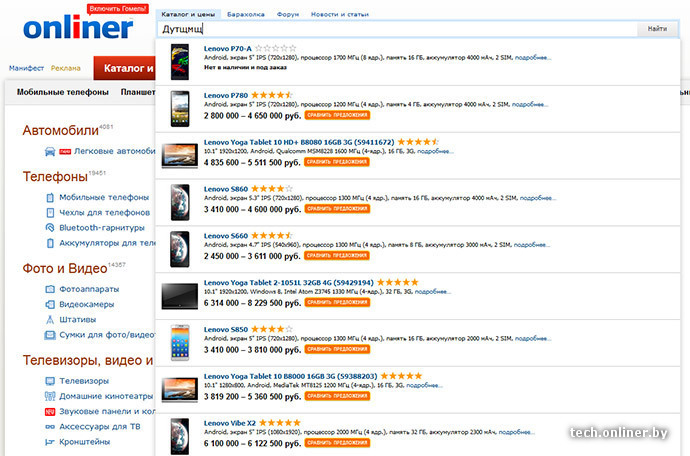Click the phone icon next to Мобильные телефоны

click(50, 198)
